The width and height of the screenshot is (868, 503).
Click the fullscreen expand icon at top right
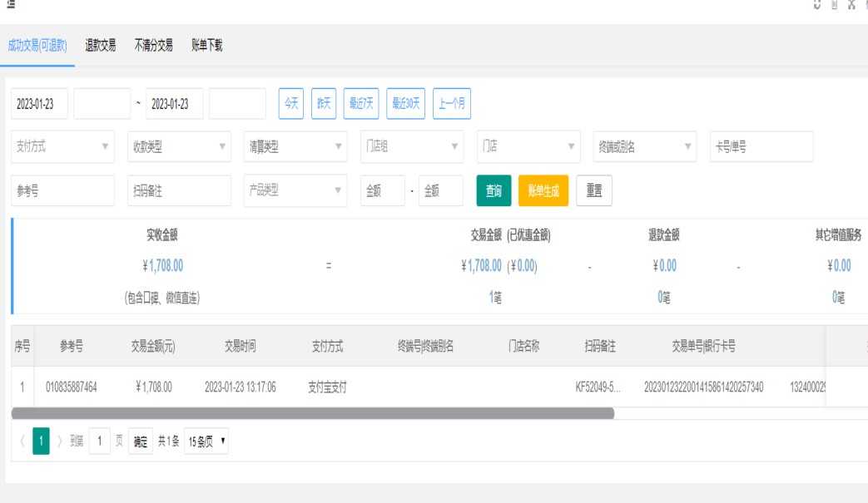(851, 5)
